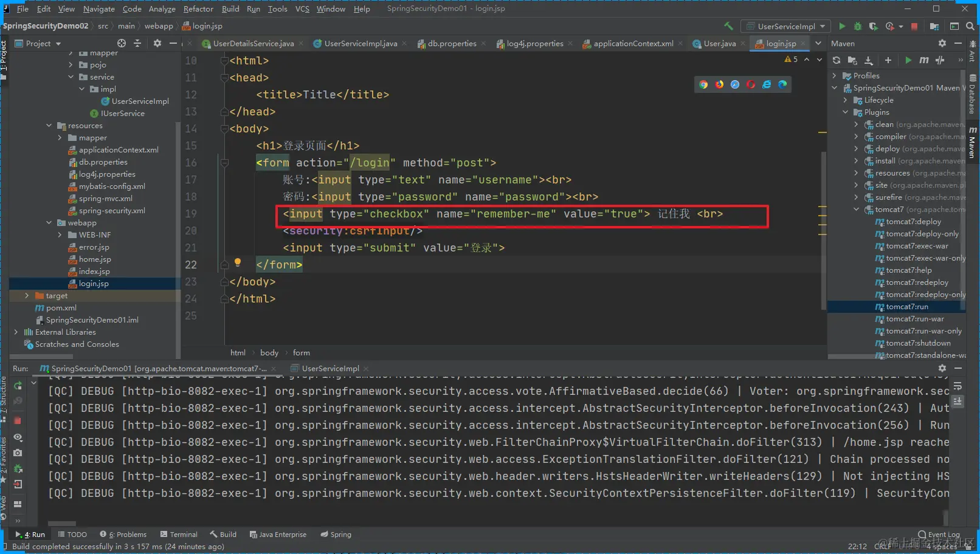This screenshot has width=980, height=554.
Task: Reload all Maven projects
Action: (x=837, y=60)
